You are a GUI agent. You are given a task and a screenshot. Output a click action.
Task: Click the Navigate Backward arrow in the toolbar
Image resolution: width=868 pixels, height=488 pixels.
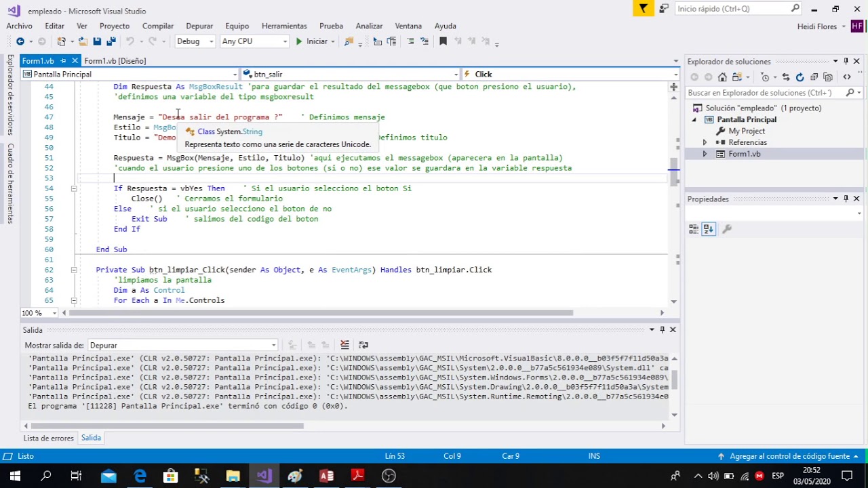[x=20, y=41]
